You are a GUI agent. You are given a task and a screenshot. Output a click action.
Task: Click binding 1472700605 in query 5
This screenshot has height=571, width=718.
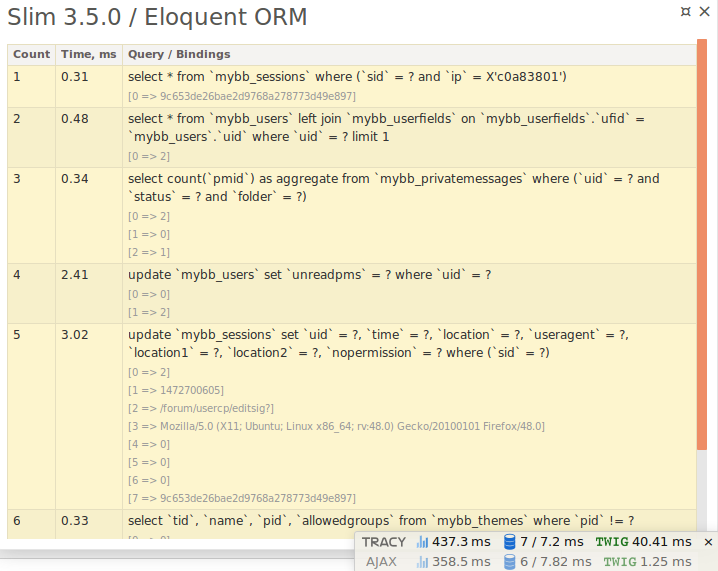point(176,390)
